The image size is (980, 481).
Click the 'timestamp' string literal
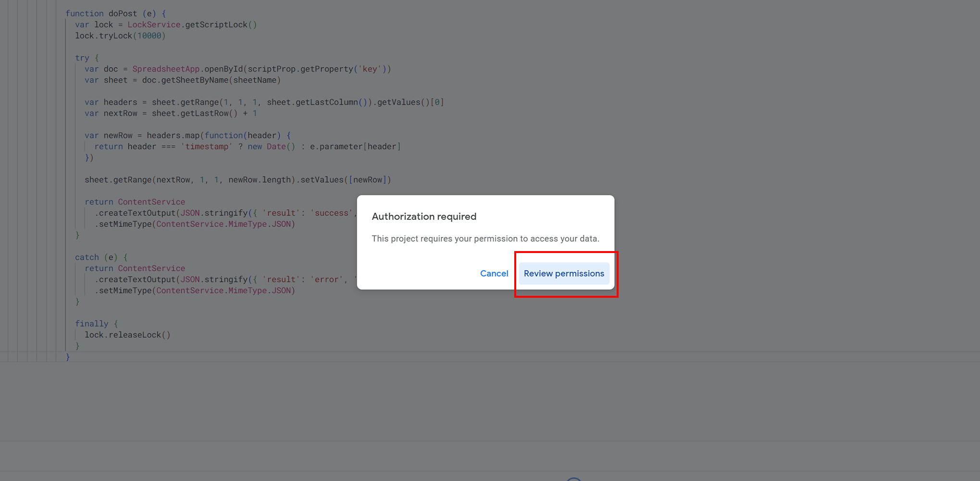point(207,146)
